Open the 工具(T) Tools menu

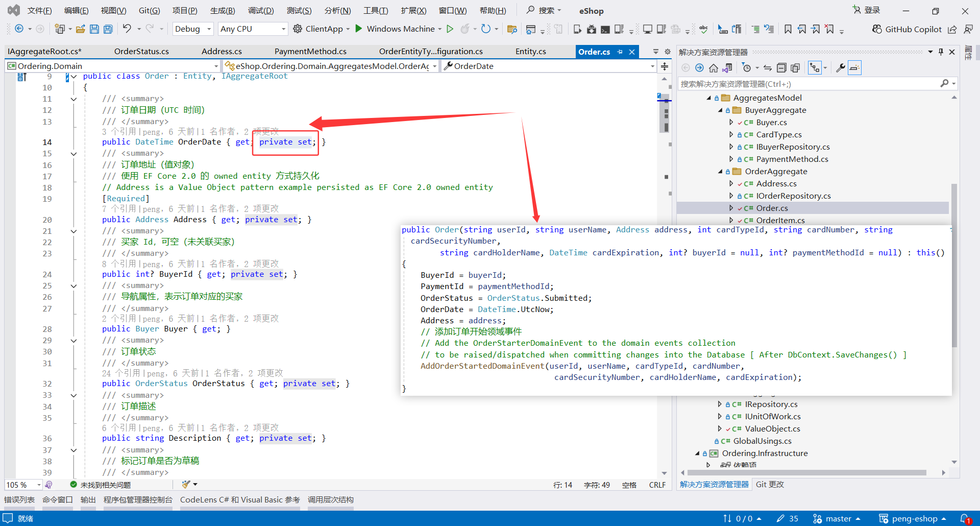(376, 11)
